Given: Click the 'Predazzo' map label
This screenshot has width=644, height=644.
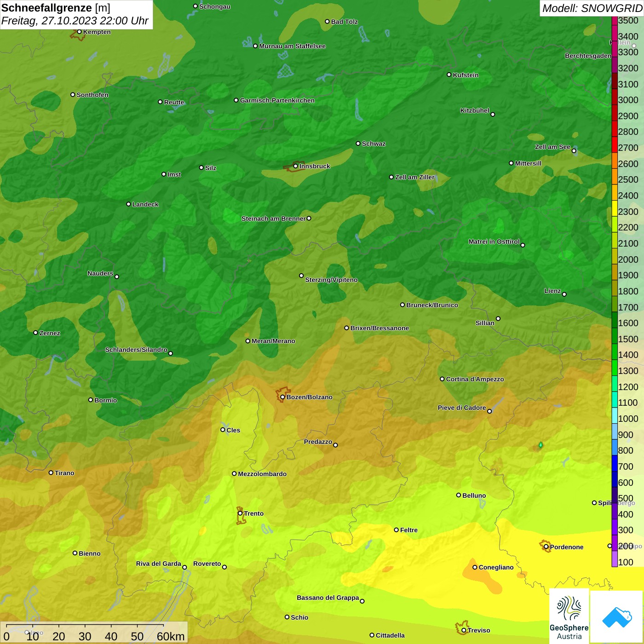Looking at the screenshot, I should pyautogui.click(x=318, y=442).
